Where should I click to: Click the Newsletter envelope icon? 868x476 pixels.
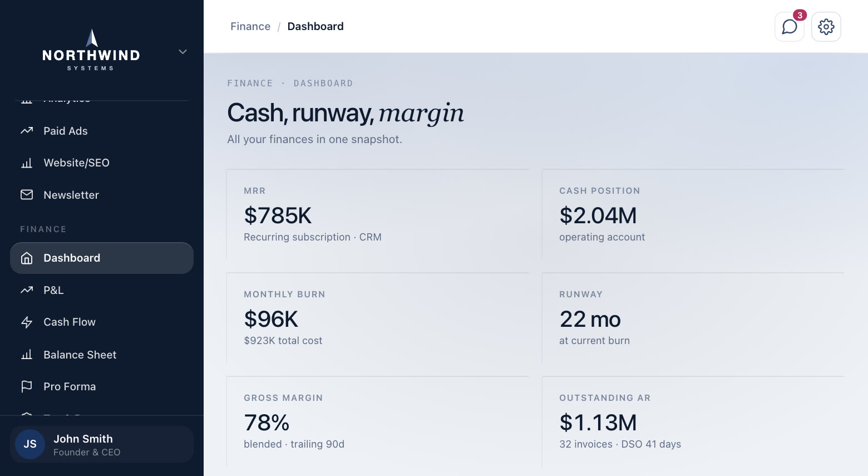[27, 195]
